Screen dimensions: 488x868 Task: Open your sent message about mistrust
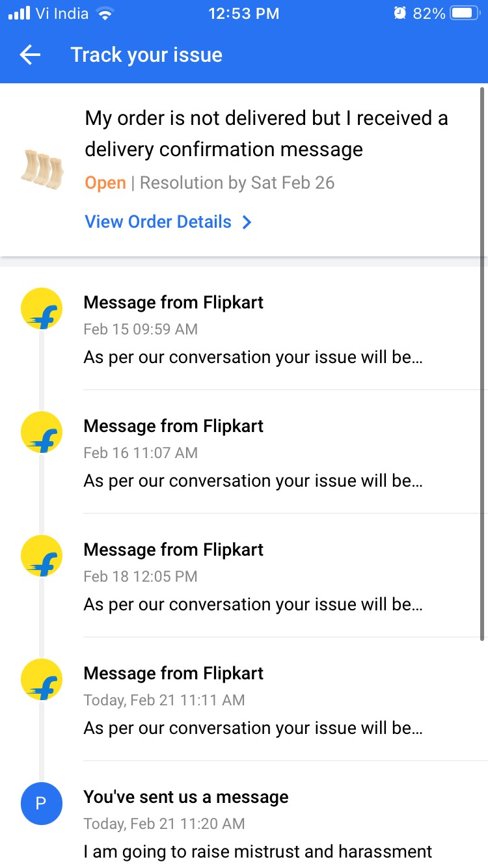point(258,851)
